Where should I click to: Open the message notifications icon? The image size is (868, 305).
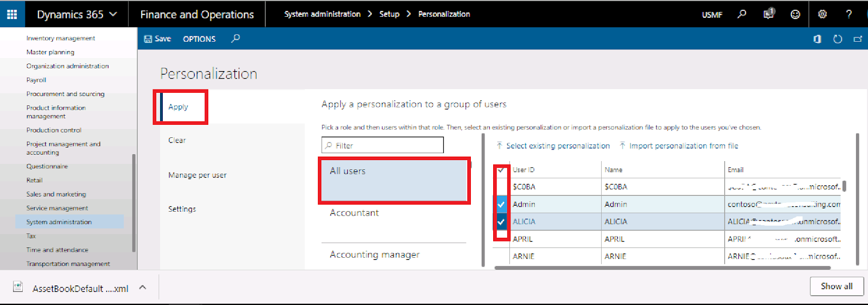(x=769, y=14)
